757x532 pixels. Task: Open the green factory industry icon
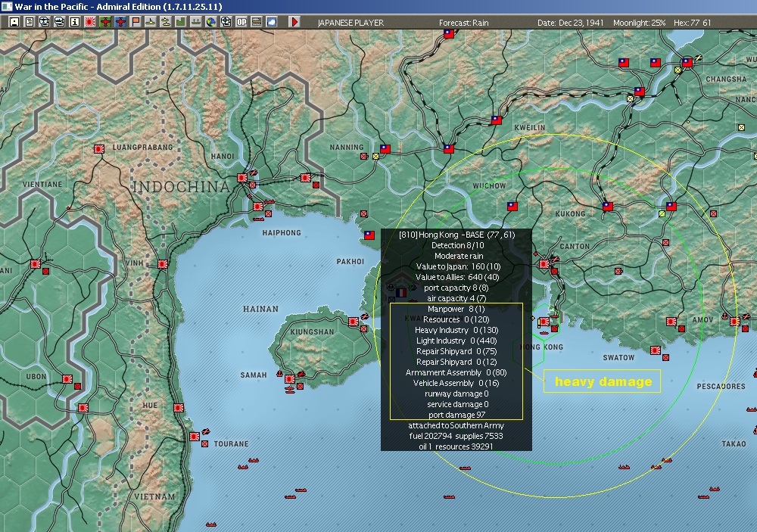click(181, 22)
